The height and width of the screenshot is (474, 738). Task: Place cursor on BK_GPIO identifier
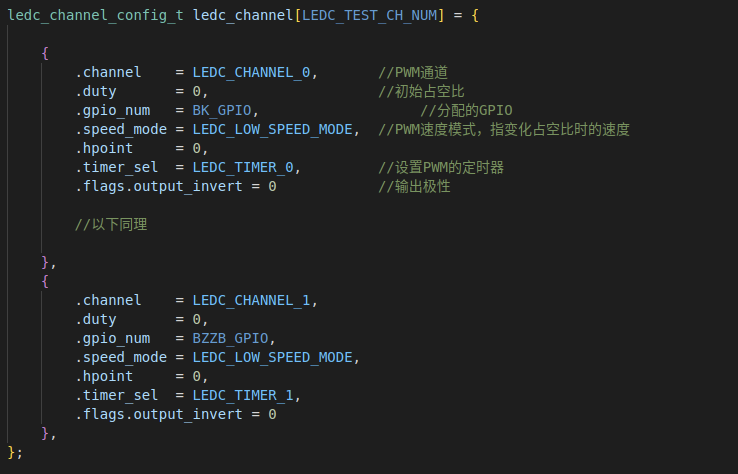click(222, 111)
